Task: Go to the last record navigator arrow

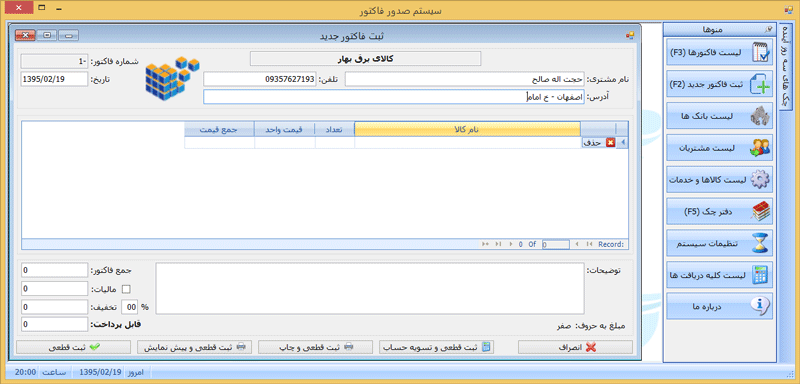Action: click(x=499, y=244)
